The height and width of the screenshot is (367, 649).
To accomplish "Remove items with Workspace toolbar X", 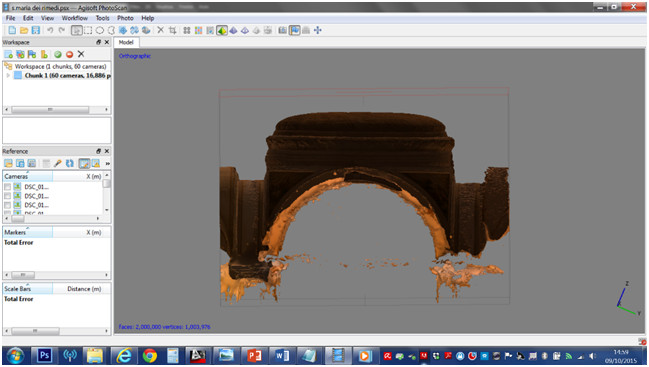I will tap(81, 54).
